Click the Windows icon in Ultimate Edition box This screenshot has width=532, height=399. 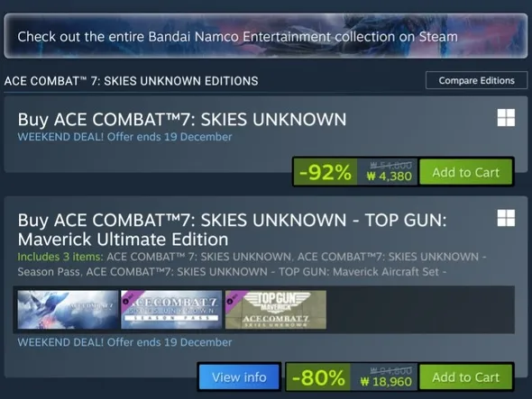506,218
